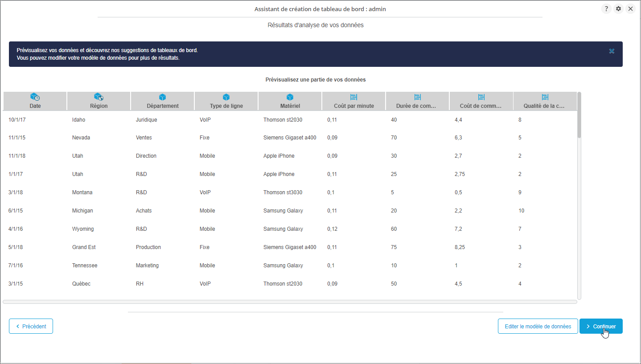This screenshot has height=364, width=641.
Task: Click the Durée de communication measure icon
Action: (417, 97)
